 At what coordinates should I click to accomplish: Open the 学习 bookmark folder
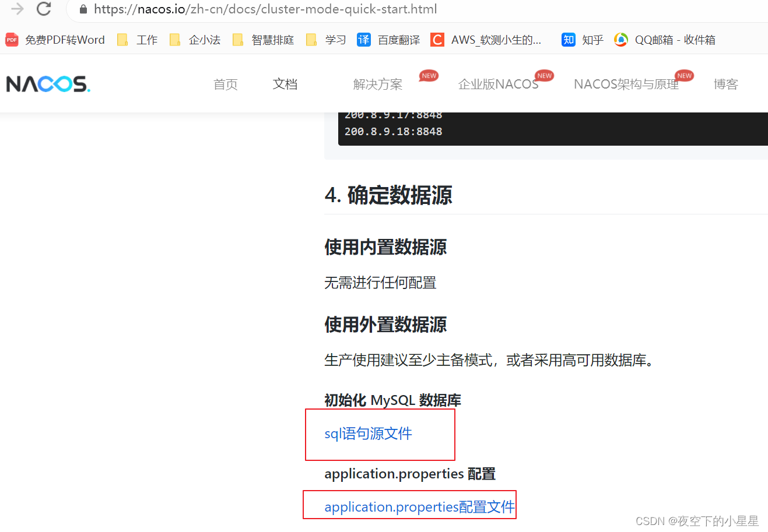(x=327, y=40)
